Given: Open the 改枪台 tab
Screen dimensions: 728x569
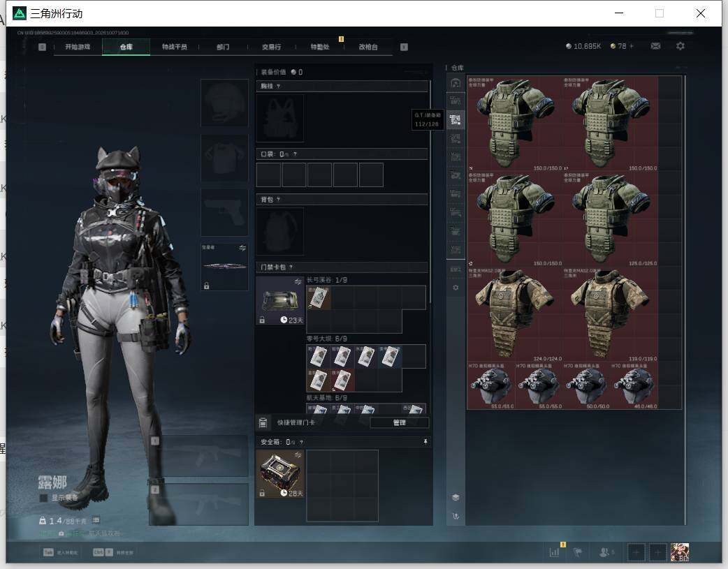Looking at the screenshot, I should click(368, 47).
